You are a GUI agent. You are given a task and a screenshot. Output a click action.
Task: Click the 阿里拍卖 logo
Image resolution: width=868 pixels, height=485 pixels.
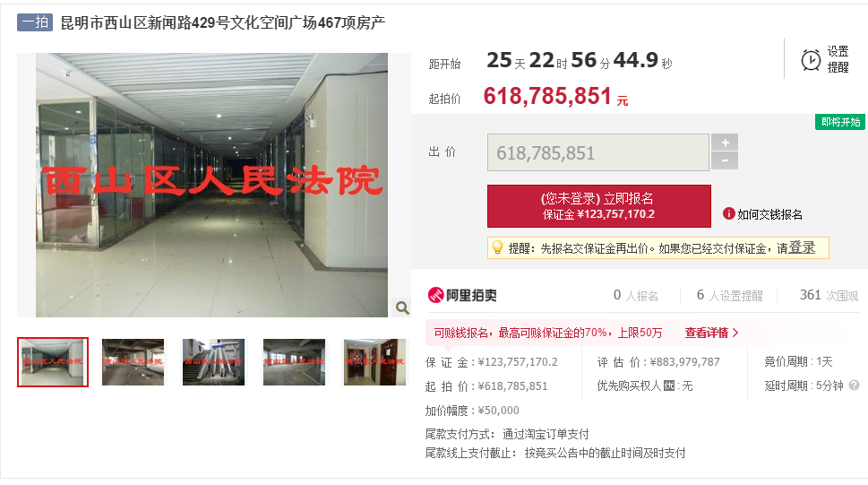[x=462, y=295]
